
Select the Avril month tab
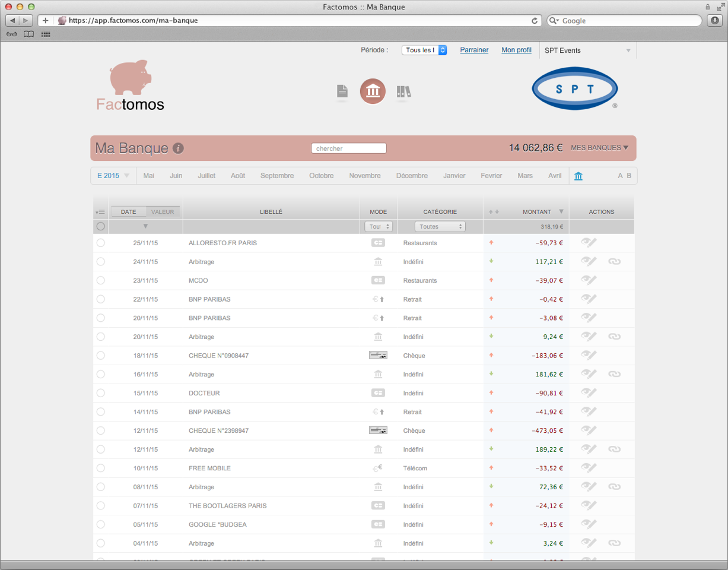(x=555, y=176)
